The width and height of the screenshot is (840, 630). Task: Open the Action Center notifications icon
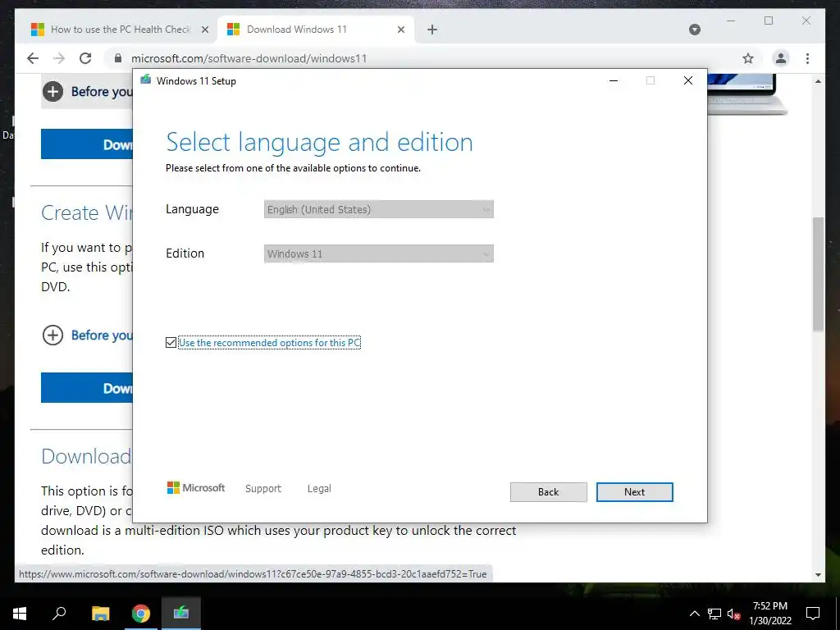pyautogui.click(x=813, y=614)
